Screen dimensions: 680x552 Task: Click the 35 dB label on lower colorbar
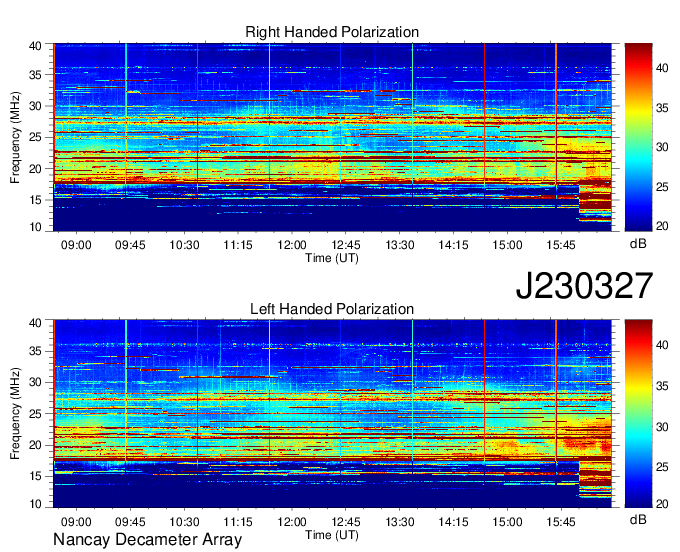[x=662, y=386]
